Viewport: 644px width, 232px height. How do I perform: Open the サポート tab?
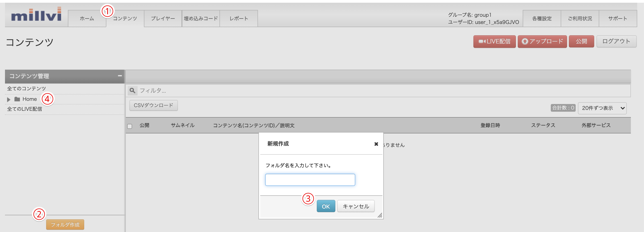pyautogui.click(x=618, y=19)
